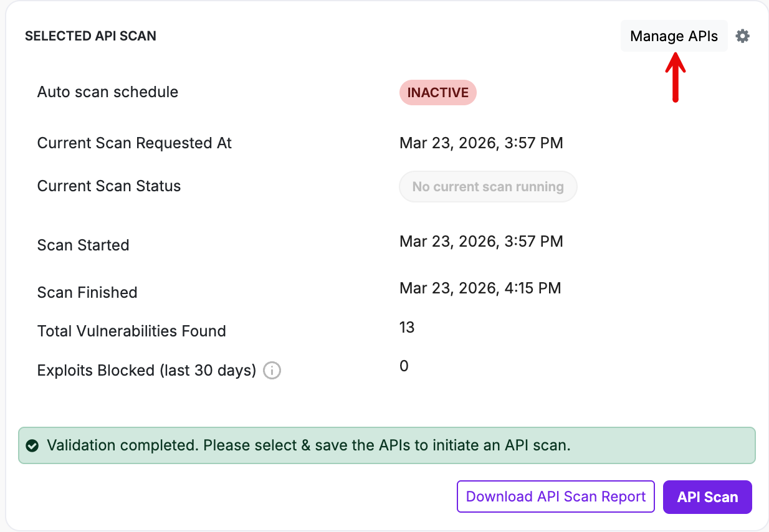Screen dimensions: 769x532
Task: Click the Validation completed message text
Action: [308, 445]
